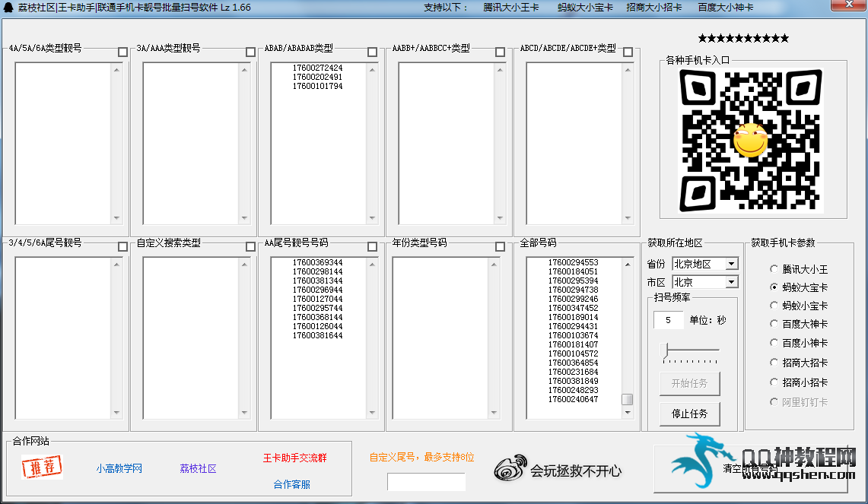Open the 市区 dropdown showing 北京
868x504 pixels.
(x=704, y=282)
